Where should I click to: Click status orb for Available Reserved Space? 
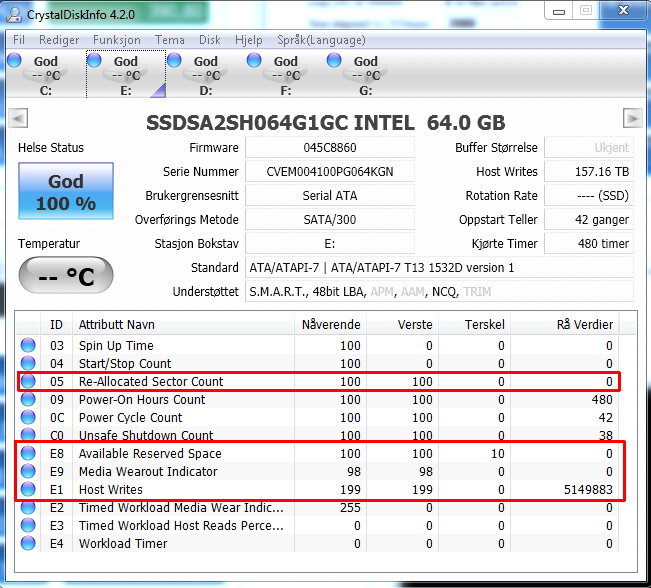coord(28,453)
